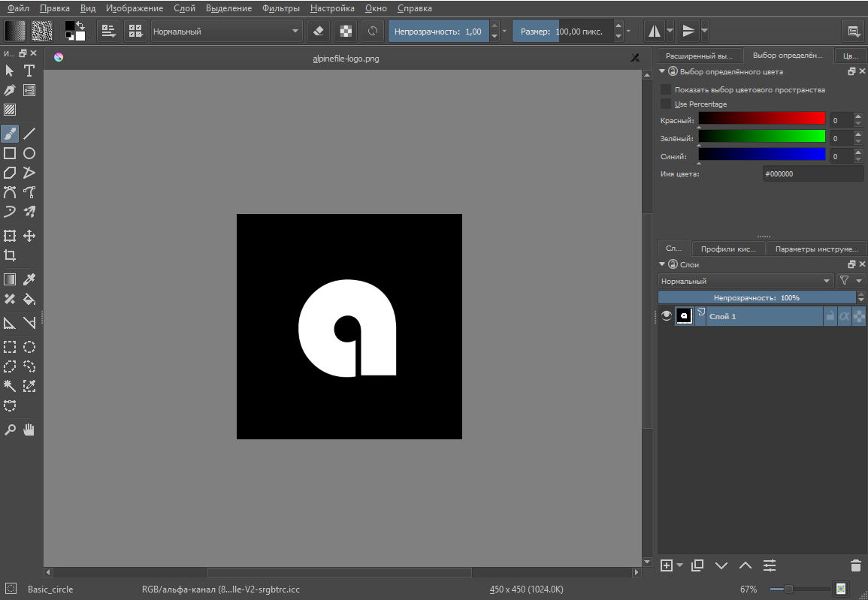Open the layer blending mode dropdown

(x=746, y=281)
